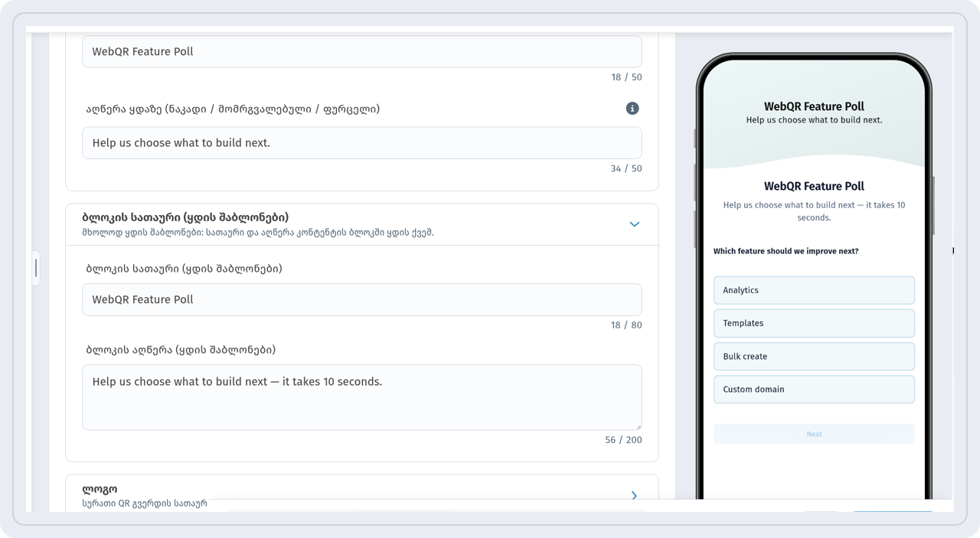Choose Templates option in phone preview
980x538 pixels.
(x=814, y=323)
